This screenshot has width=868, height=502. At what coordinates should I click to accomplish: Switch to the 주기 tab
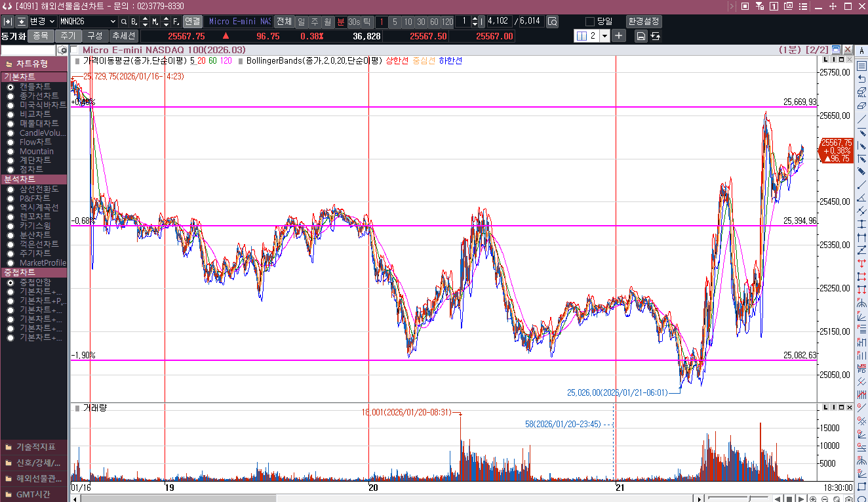pos(68,36)
